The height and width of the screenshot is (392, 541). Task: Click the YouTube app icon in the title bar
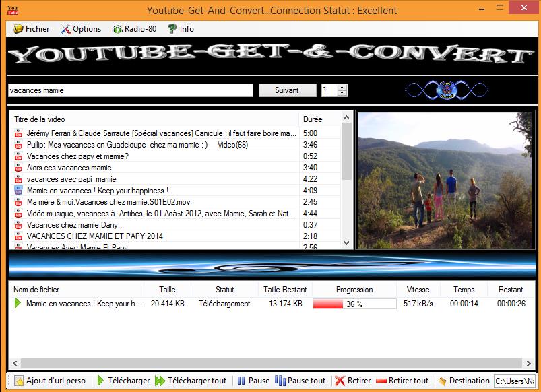coord(13,10)
